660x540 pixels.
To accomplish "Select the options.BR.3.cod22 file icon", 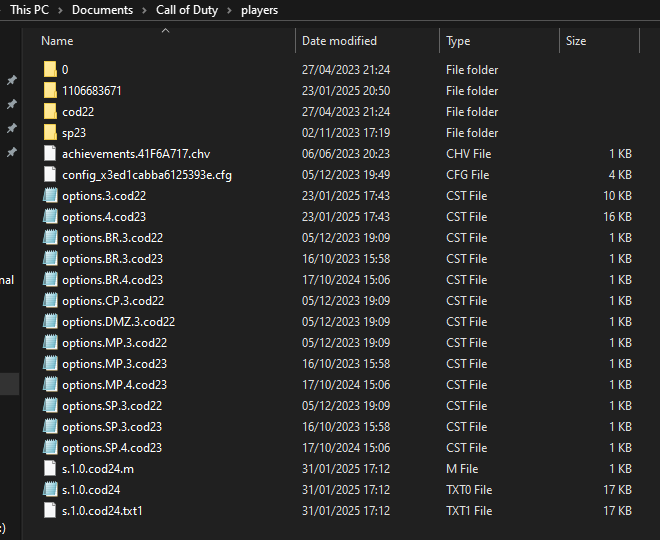I will pyautogui.click(x=50, y=238).
